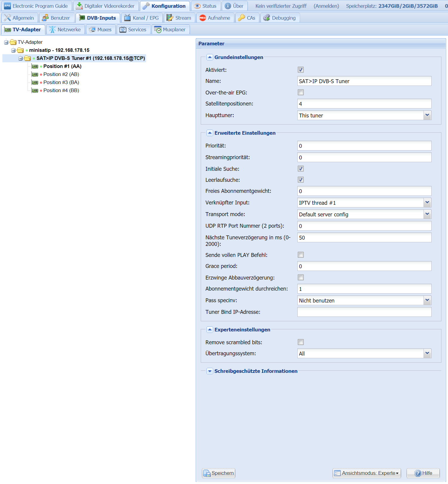Click the info icon on the Über tab

point(228,6)
